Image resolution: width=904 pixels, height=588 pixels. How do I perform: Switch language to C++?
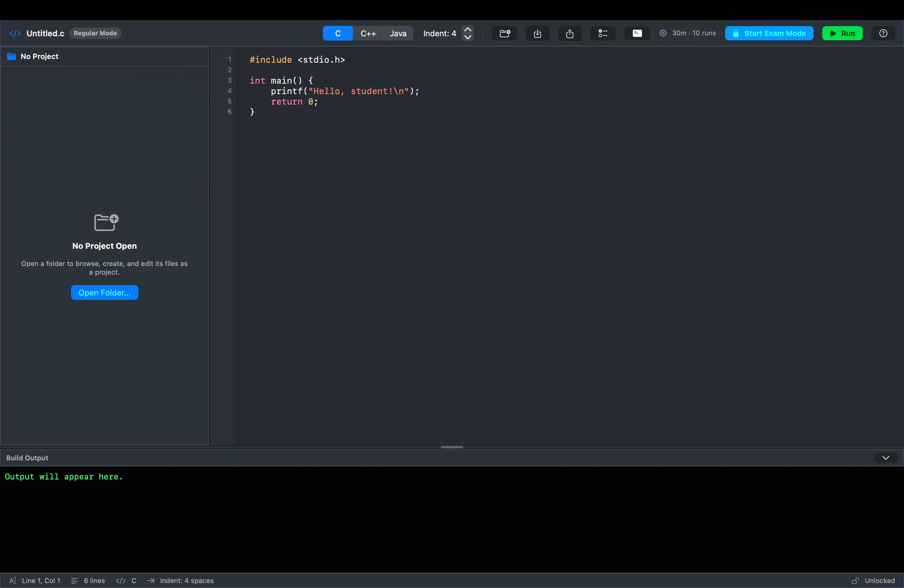pyautogui.click(x=368, y=34)
